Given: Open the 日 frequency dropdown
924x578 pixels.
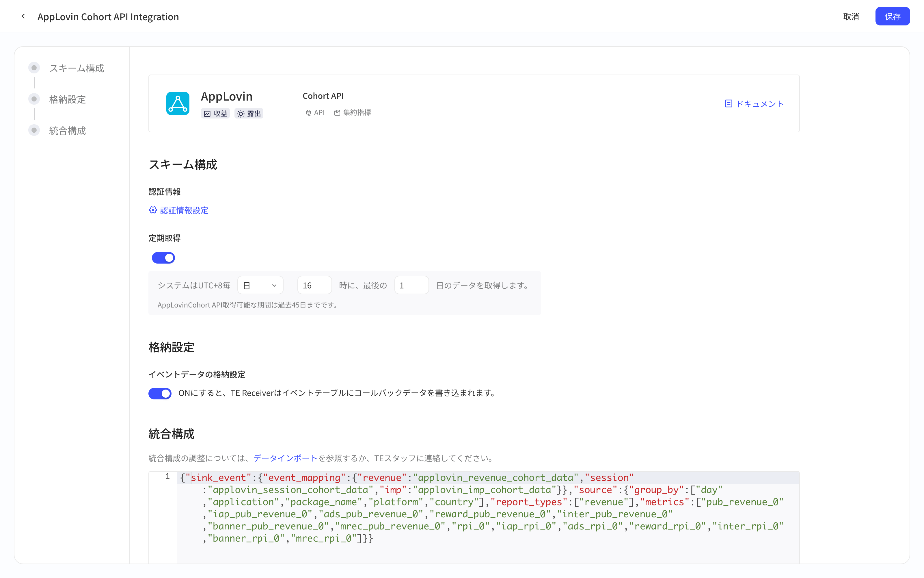Looking at the screenshot, I should click(x=260, y=285).
